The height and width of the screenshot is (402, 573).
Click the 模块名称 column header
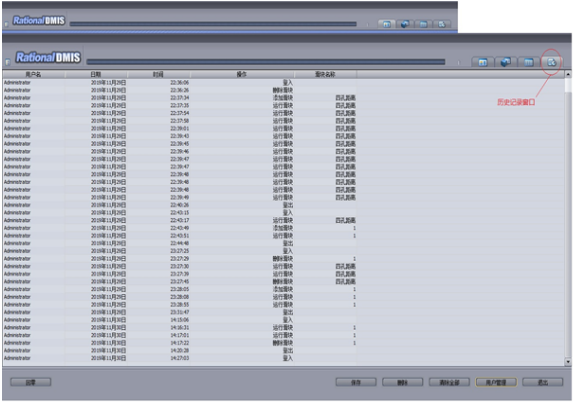point(325,75)
